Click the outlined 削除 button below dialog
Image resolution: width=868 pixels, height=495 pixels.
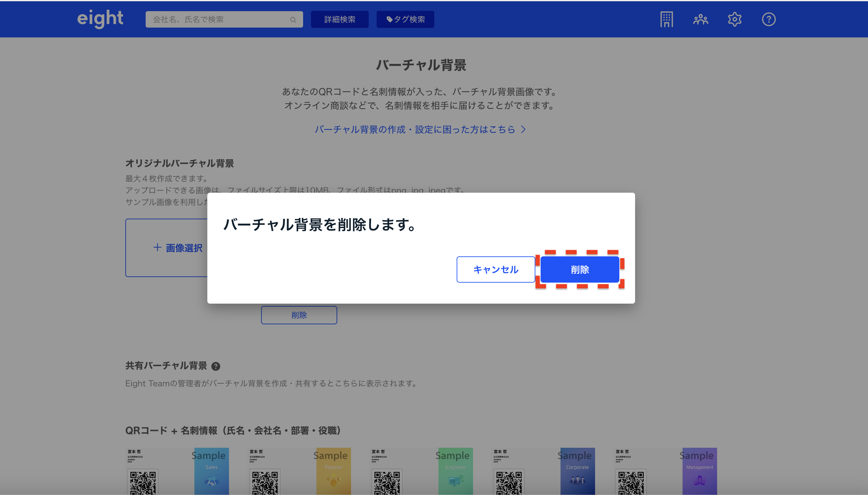click(299, 315)
